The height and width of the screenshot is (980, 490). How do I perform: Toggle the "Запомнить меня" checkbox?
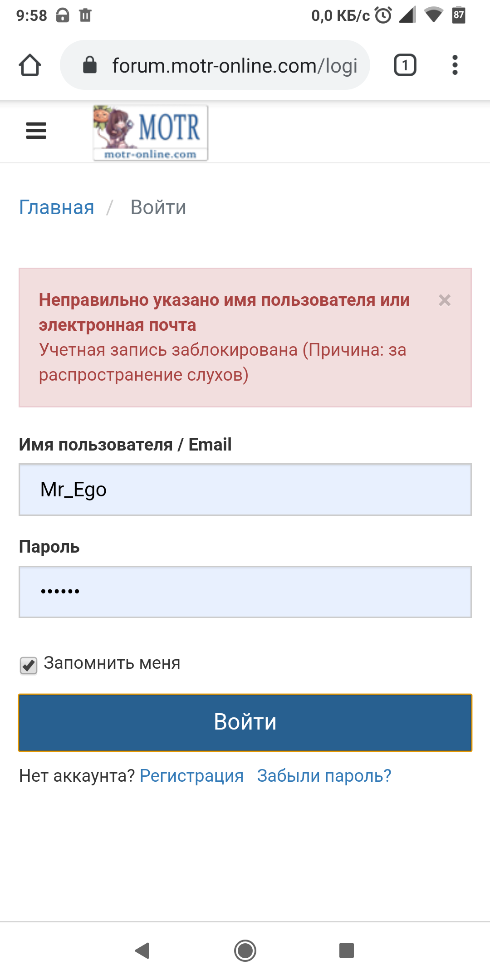pos(29,666)
